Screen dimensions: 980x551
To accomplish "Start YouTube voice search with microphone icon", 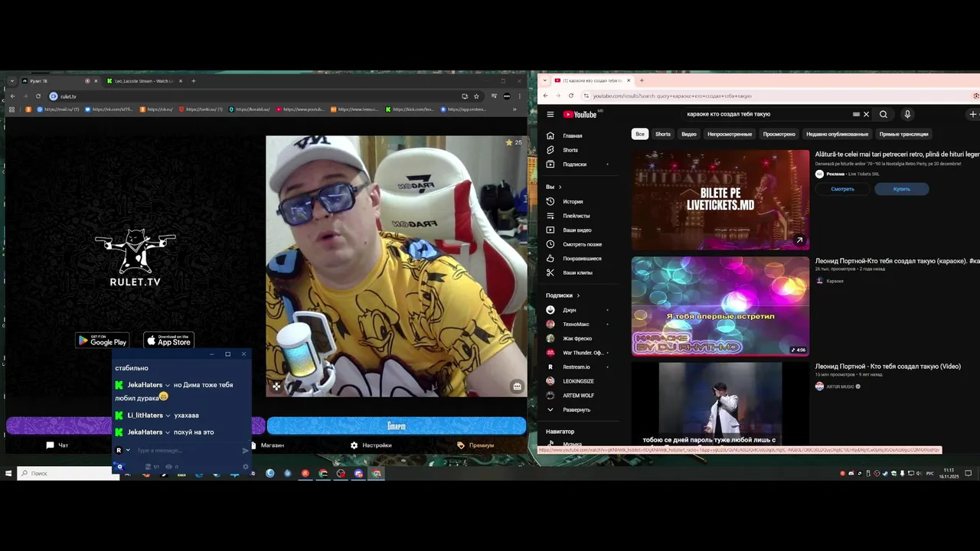I will coord(907,114).
